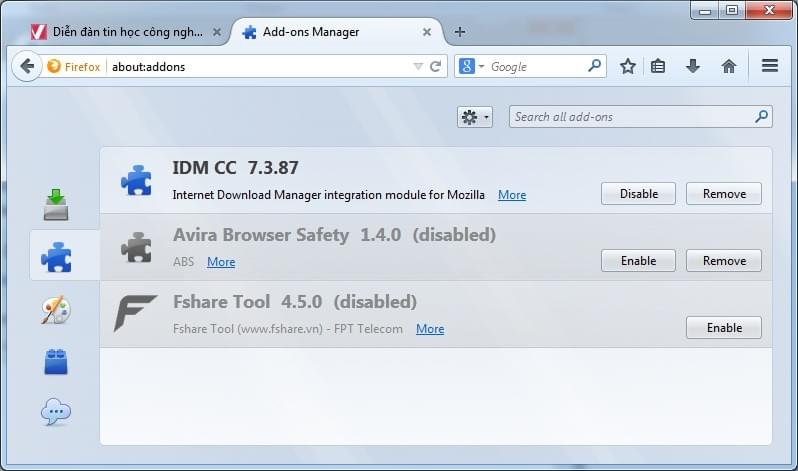Viewport: 798px width, 471px height.
Task: Click the ABS description text
Action: 184,262
